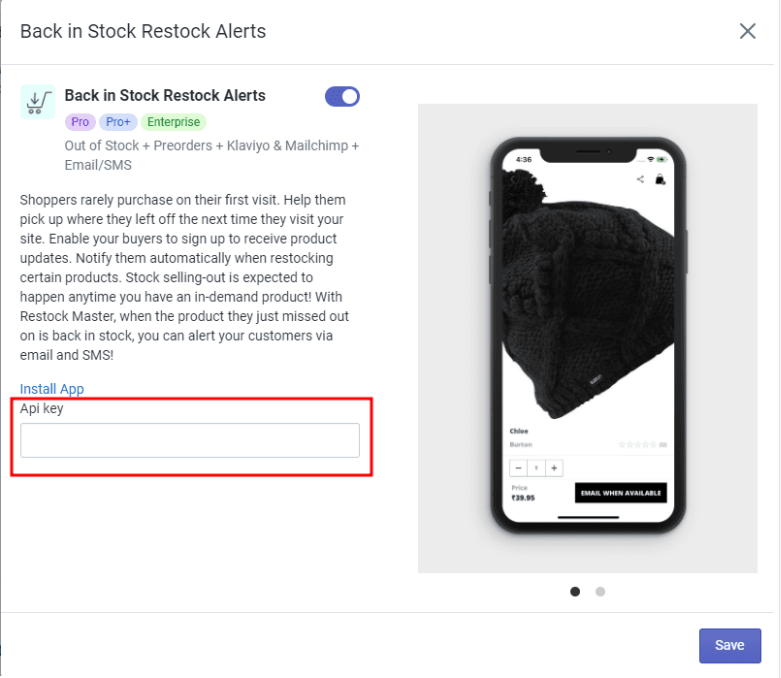The height and width of the screenshot is (678, 781).
Task: Switch to the second carousel slide dot
Action: click(600, 591)
